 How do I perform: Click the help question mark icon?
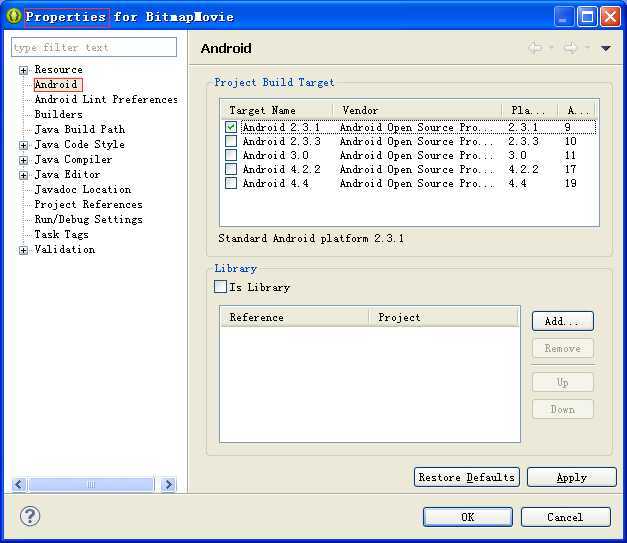coord(30,516)
